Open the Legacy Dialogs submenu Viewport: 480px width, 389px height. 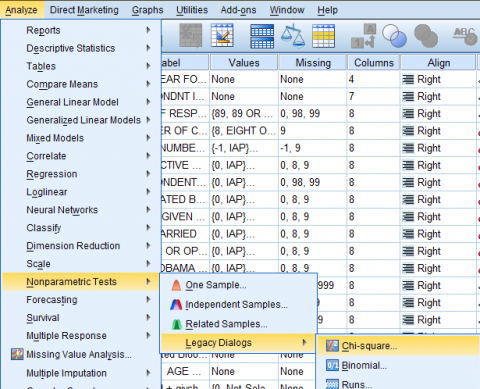click(x=238, y=343)
